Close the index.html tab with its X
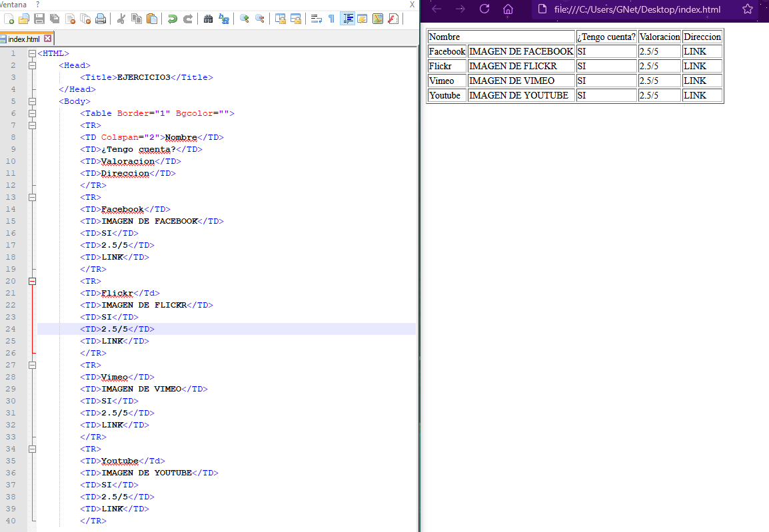The height and width of the screenshot is (532, 769). [x=47, y=39]
